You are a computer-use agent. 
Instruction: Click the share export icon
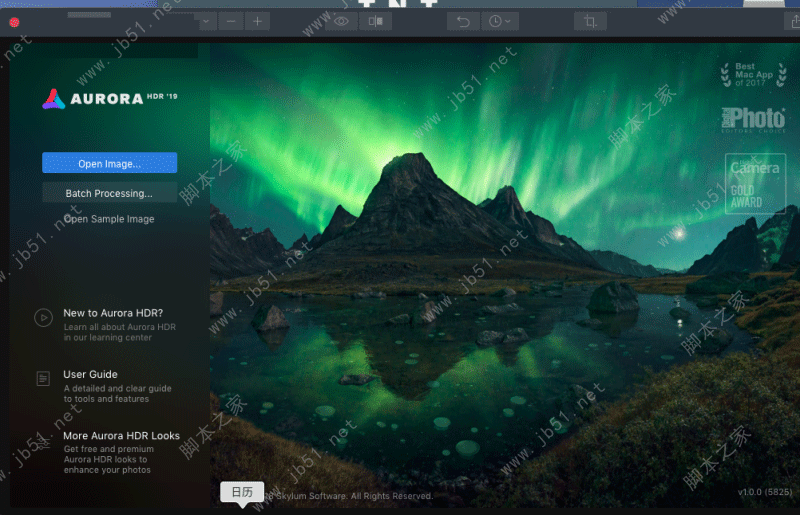coord(794,21)
